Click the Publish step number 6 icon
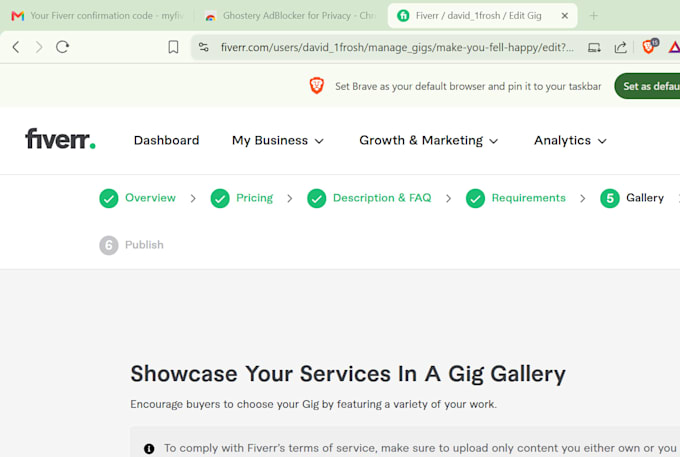 [108, 245]
